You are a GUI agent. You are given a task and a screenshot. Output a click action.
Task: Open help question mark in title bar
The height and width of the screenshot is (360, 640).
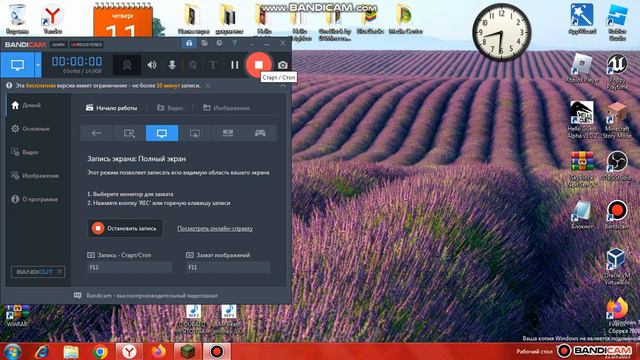[234, 43]
